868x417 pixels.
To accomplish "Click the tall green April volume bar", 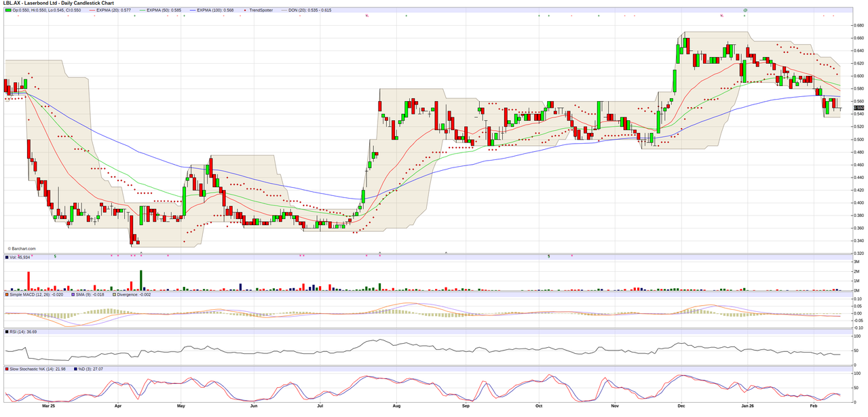I will click(x=141, y=281).
